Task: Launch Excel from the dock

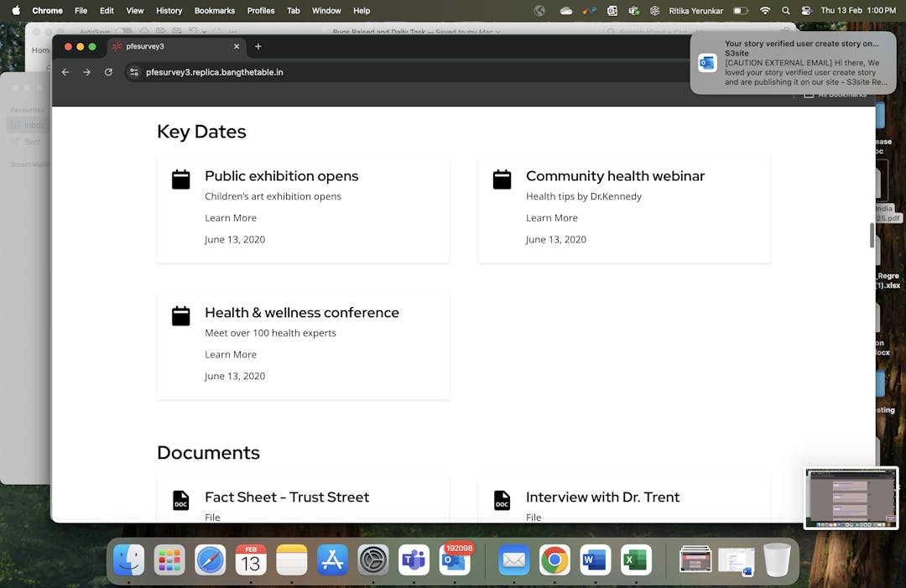Action: point(636,560)
